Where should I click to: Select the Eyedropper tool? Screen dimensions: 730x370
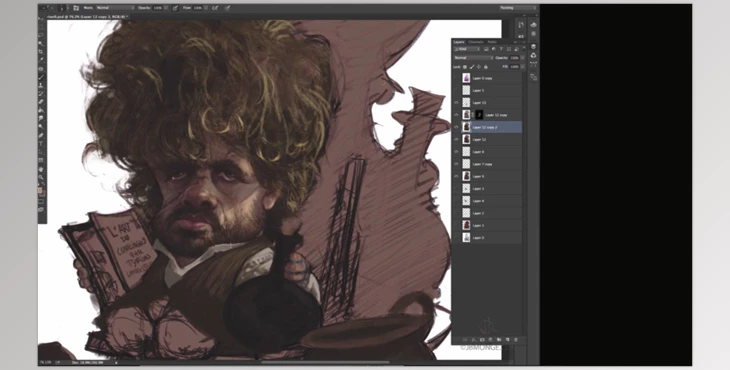tap(41, 60)
